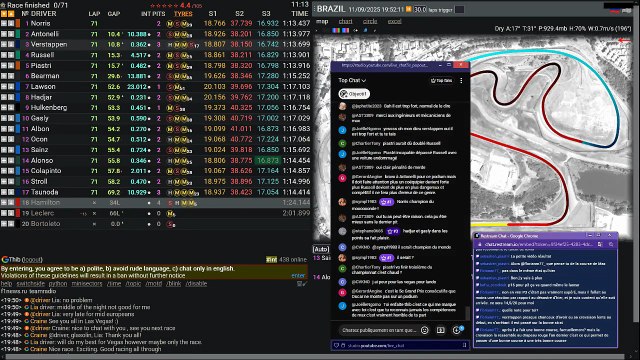The width and height of the screenshot is (640, 360).
Task: Open the Top Chat dropdown
Action: pyautogui.click(x=352, y=80)
